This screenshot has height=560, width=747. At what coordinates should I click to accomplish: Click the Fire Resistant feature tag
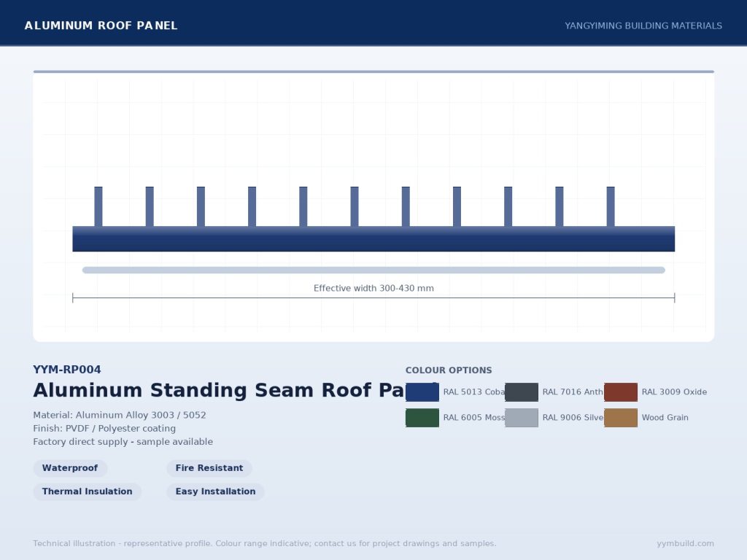(x=209, y=468)
